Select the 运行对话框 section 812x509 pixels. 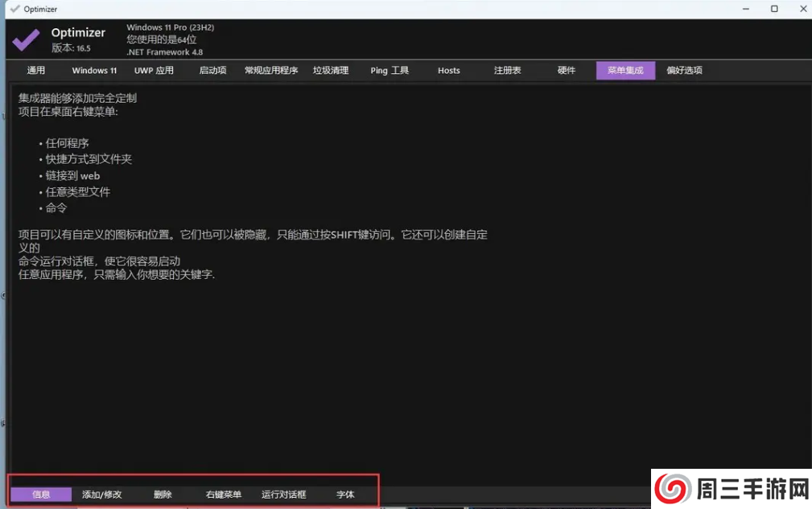point(284,495)
